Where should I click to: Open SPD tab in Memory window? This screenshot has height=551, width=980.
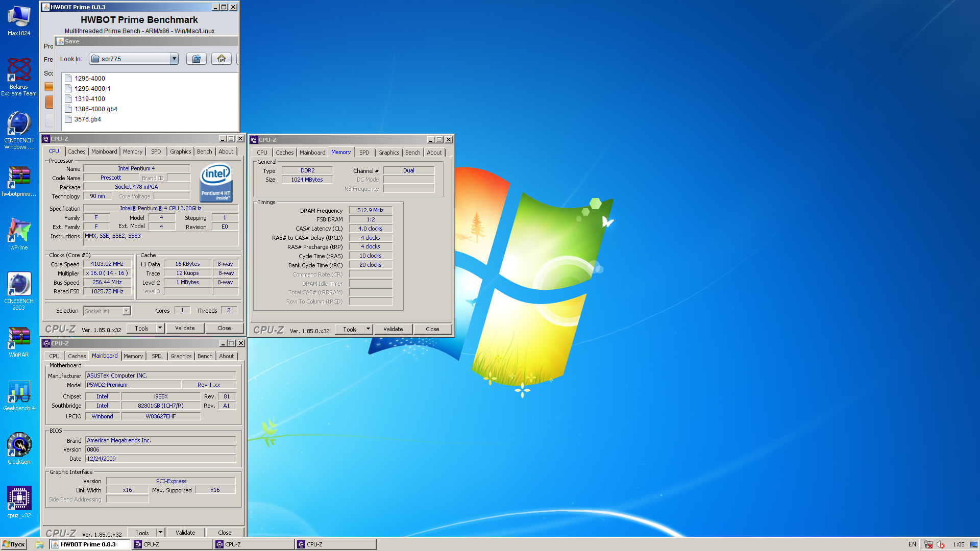coord(364,153)
